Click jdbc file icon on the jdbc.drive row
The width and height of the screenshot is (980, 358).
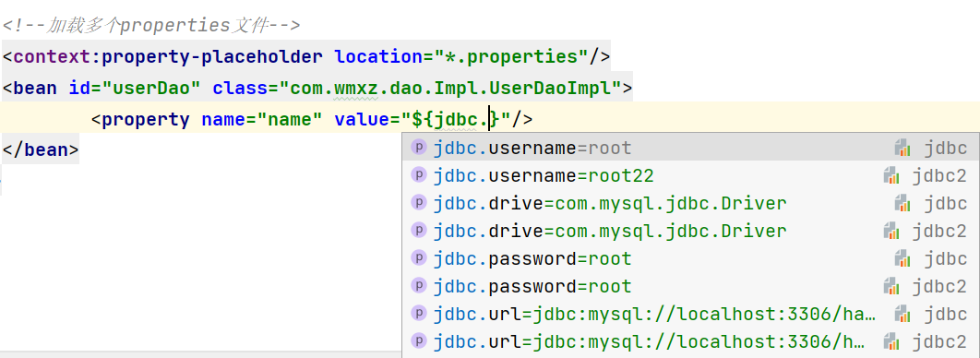(902, 204)
